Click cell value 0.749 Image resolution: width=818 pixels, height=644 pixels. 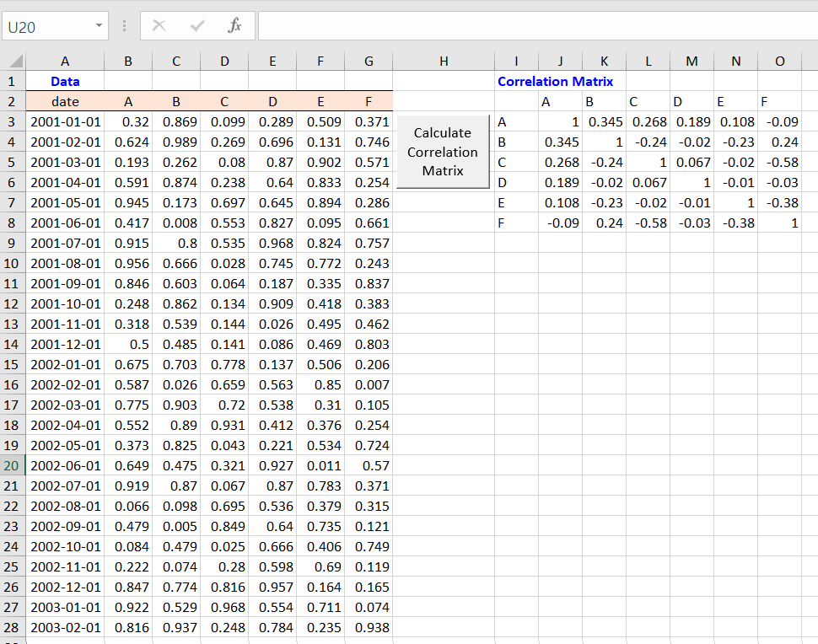coord(369,546)
